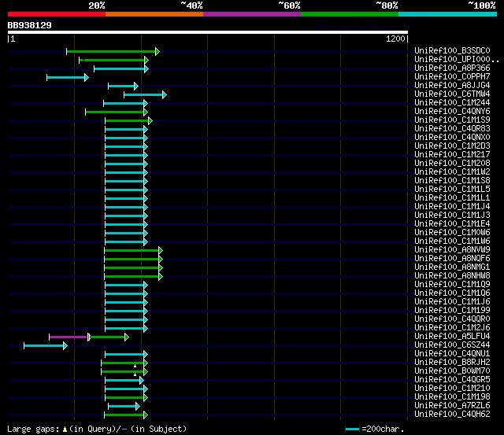Select the UniRef100_C1M208 label

tap(452, 164)
